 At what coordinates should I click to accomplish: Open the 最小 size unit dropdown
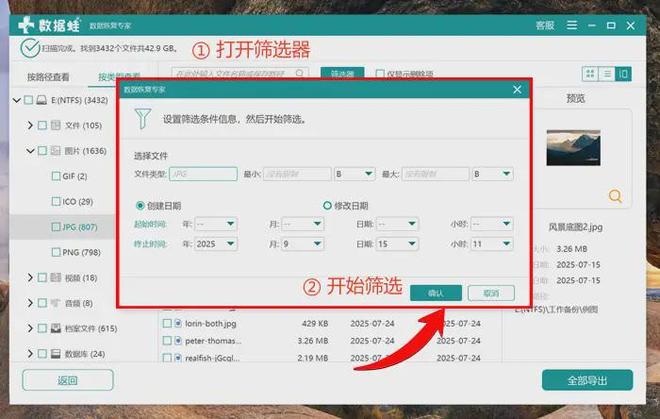coord(354,174)
